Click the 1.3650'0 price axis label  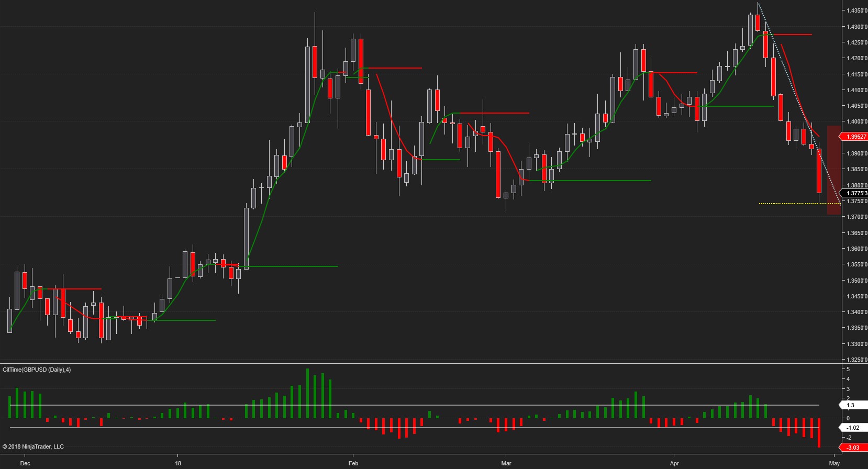(856, 233)
